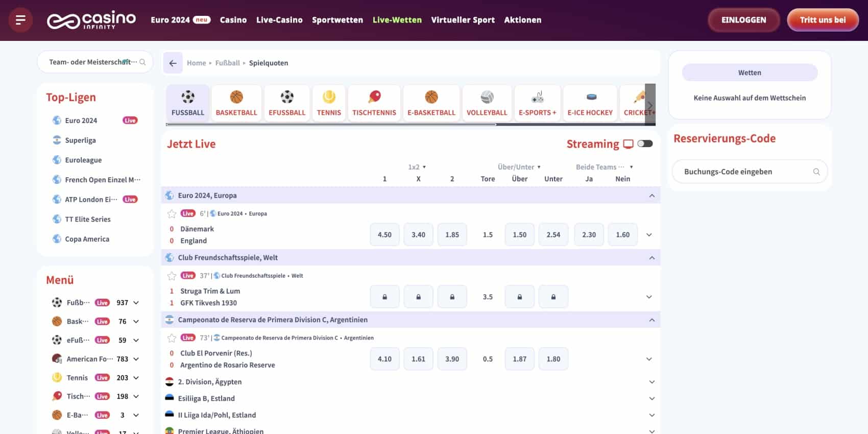Viewport: 868px width, 434px height.
Task: Click the locked odds 1 for Struga match
Action: (x=384, y=297)
